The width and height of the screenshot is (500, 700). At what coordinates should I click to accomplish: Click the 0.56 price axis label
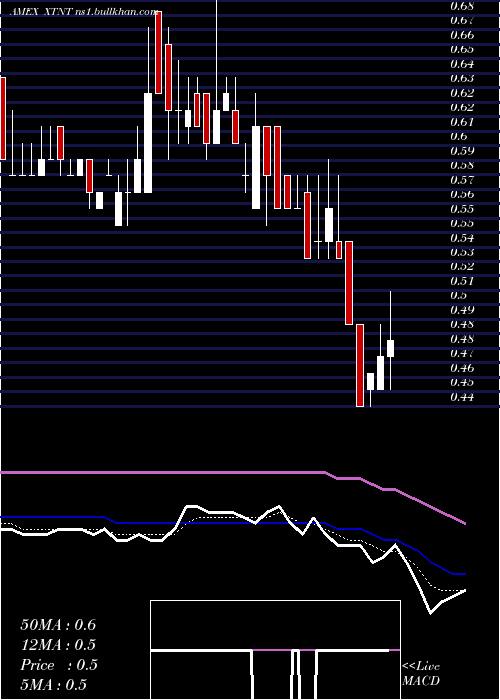[462, 194]
